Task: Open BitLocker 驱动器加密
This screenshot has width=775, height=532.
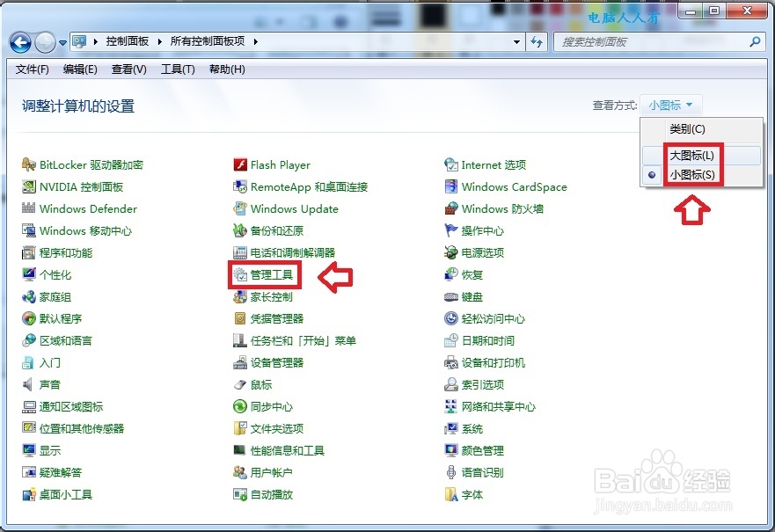Action: [91, 164]
